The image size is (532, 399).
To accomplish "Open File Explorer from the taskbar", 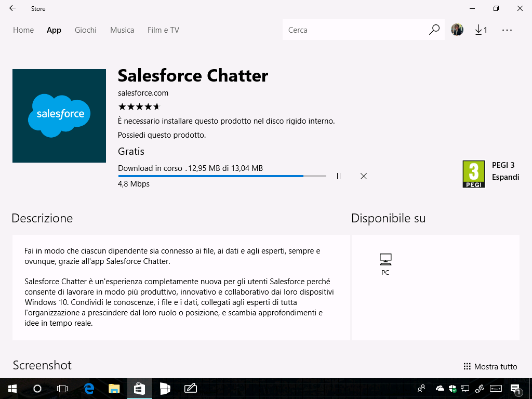I will point(114,389).
